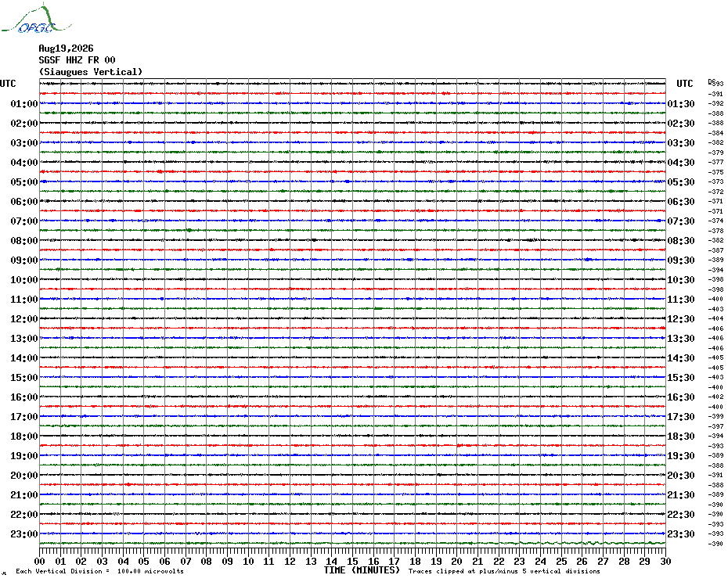Click the OPGC logo at top left
728x582 pixels.
pyautogui.click(x=36, y=19)
